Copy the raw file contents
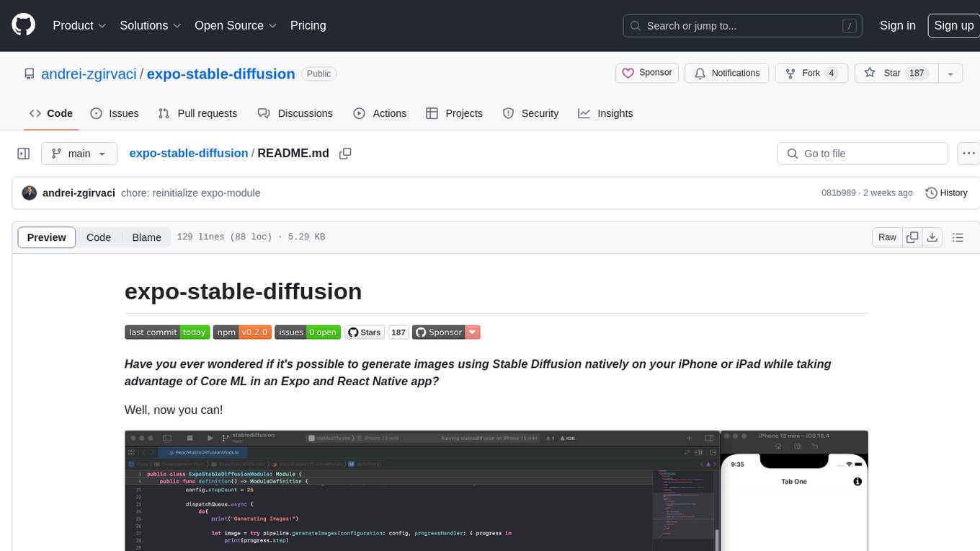This screenshot has width=980, height=551. click(913, 237)
